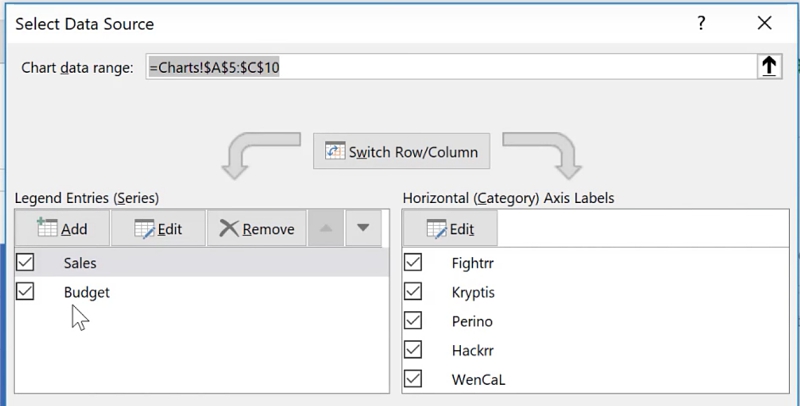The height and width of the screenshot is (406, 800).
Task: Edit the selected legend series
Action: [x=157, y=228]
